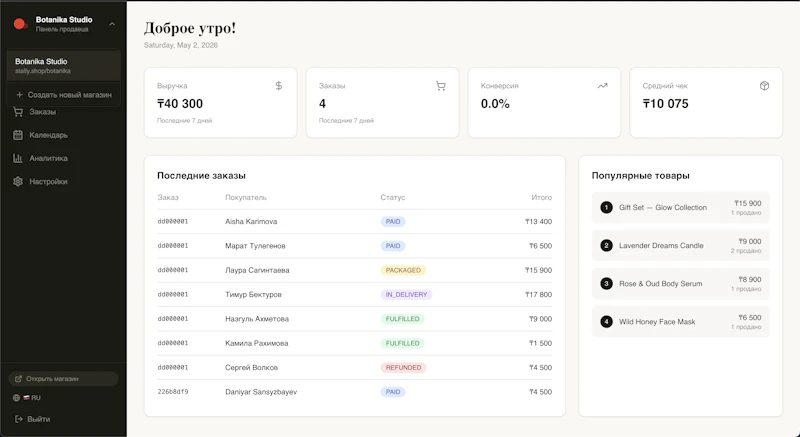800x437 pixels.
Task: Click the plus icon beside Создать новый магазин
Action: [19, 95]
